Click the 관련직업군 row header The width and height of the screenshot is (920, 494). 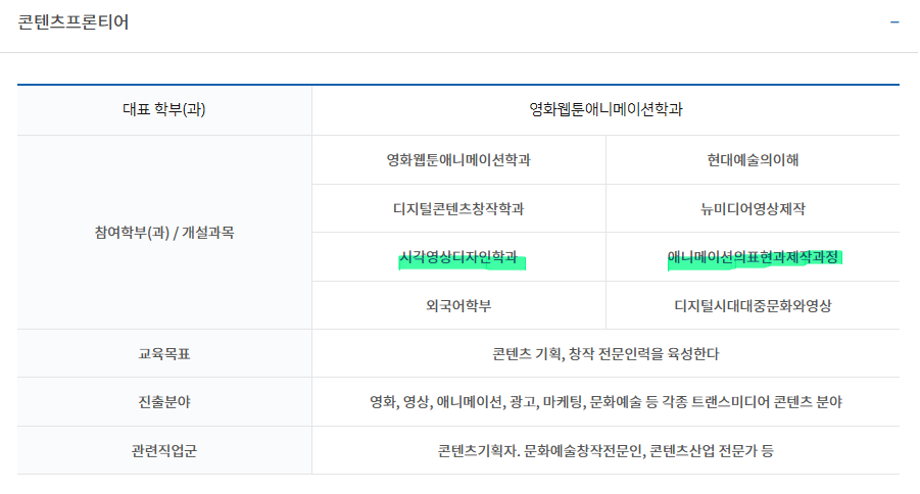click(x=164, y=451)
